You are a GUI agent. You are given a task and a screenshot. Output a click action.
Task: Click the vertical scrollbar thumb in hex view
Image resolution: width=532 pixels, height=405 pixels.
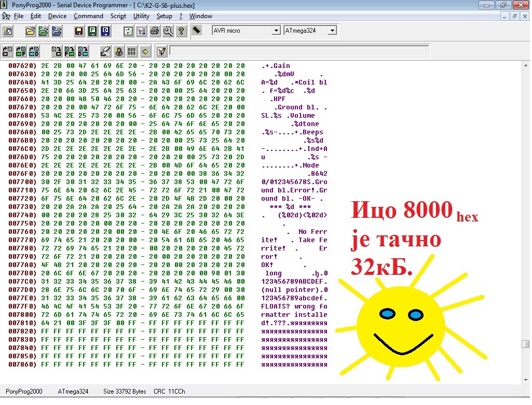(x=525, y=344)
